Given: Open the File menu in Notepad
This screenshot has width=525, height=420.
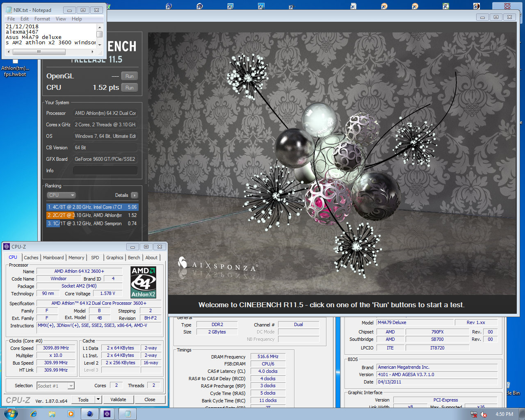Looking at the screenshot, I should tap(11, 19).
